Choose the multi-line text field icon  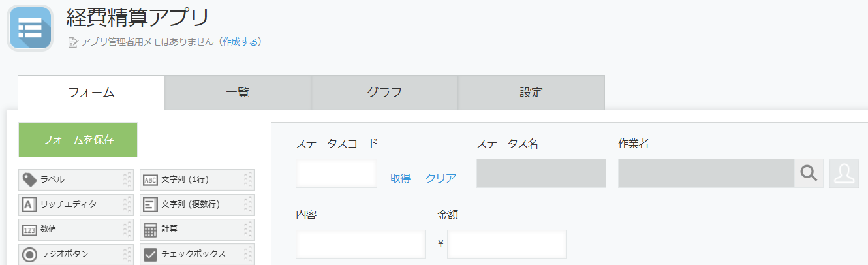tap(151, 204)
